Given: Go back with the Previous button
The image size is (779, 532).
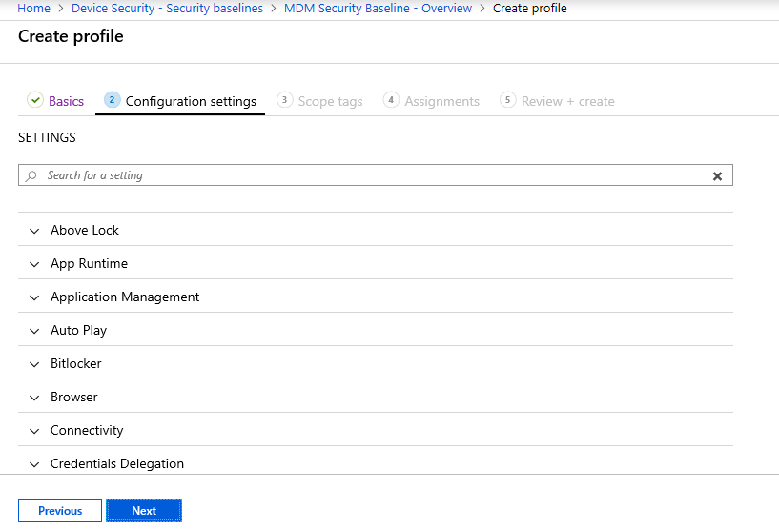Looking at the screenshot, I should pyautogui.click(x=60, y=511).
